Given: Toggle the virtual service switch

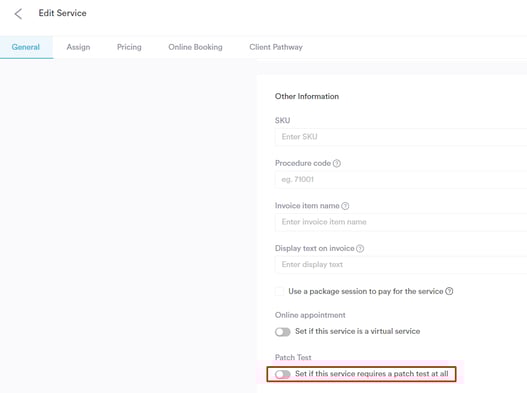Looking at the screenshot, I should pyautogui.click(x=282, y=332).
